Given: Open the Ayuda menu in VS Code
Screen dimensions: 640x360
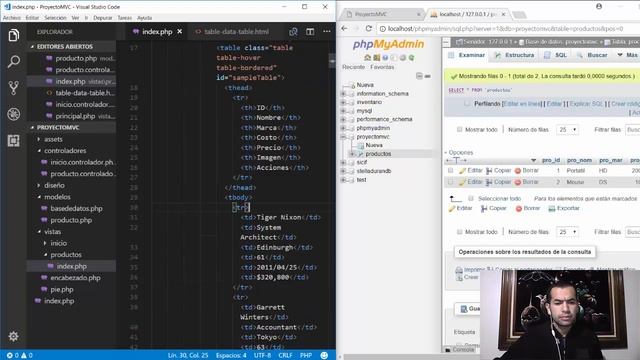Looking at the screenshot, I should (x=144, y=18).
